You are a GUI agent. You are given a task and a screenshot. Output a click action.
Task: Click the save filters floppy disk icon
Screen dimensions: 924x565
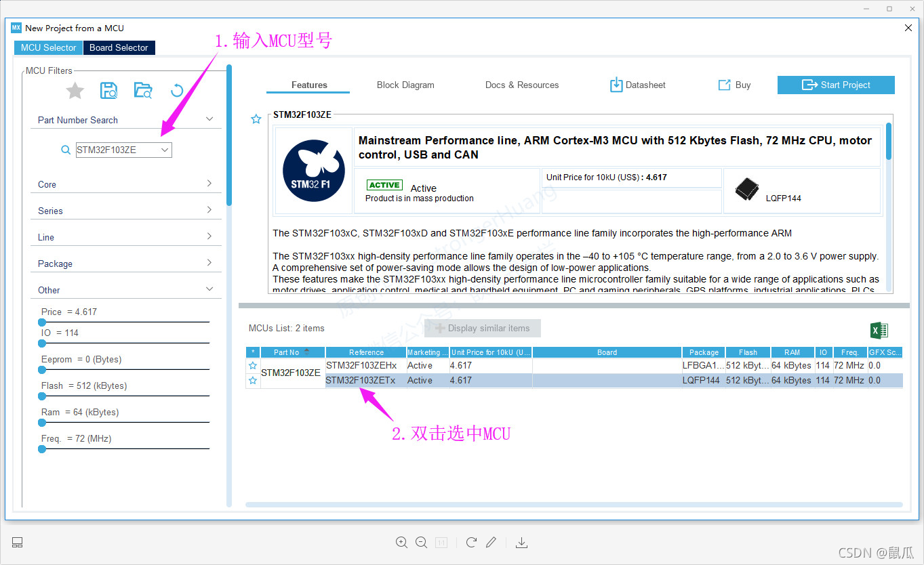click(108, 90)
